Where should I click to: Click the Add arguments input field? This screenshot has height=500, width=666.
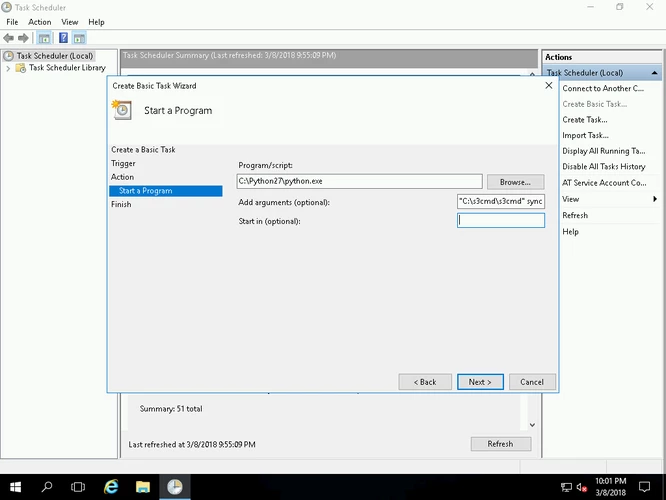(x=501, y=201)
